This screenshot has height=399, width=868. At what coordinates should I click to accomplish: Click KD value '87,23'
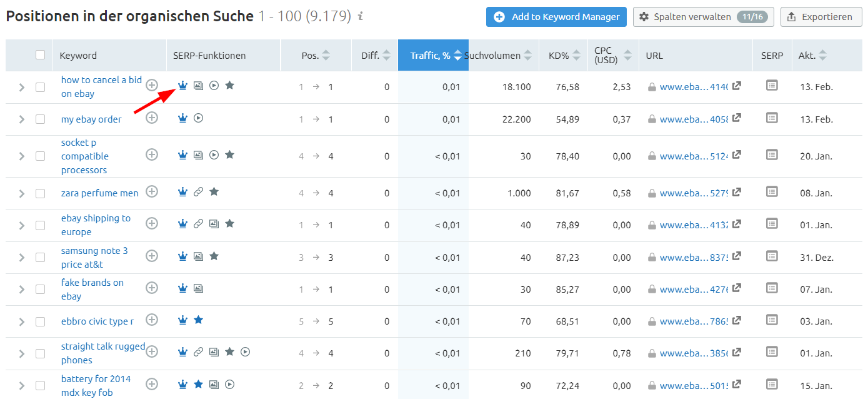coord(567,258)
